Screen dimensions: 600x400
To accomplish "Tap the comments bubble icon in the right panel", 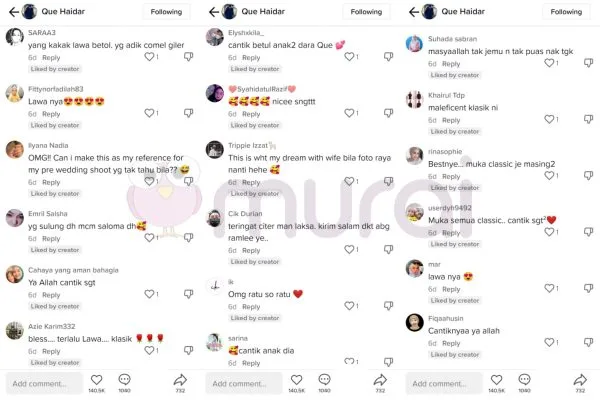I will click(524, 380).
